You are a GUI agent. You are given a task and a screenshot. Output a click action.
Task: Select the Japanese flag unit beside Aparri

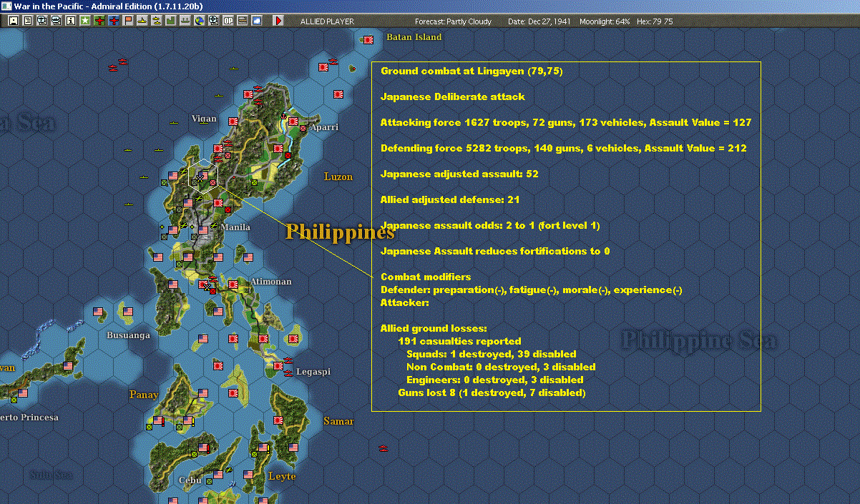click(295, 120)
